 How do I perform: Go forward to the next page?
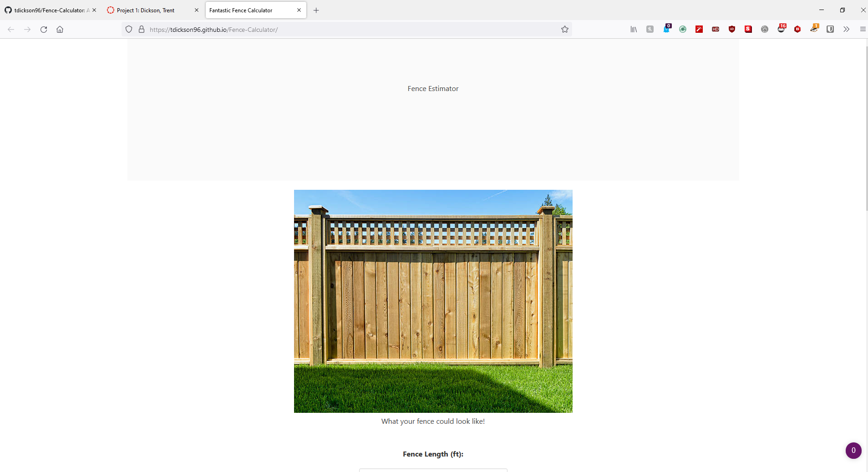(27, 30)
